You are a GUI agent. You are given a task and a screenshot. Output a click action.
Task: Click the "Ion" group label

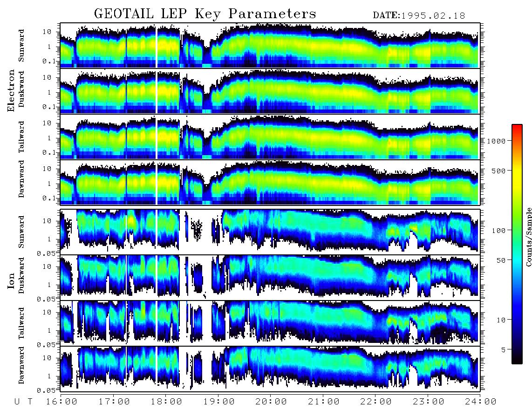[11, 280]
